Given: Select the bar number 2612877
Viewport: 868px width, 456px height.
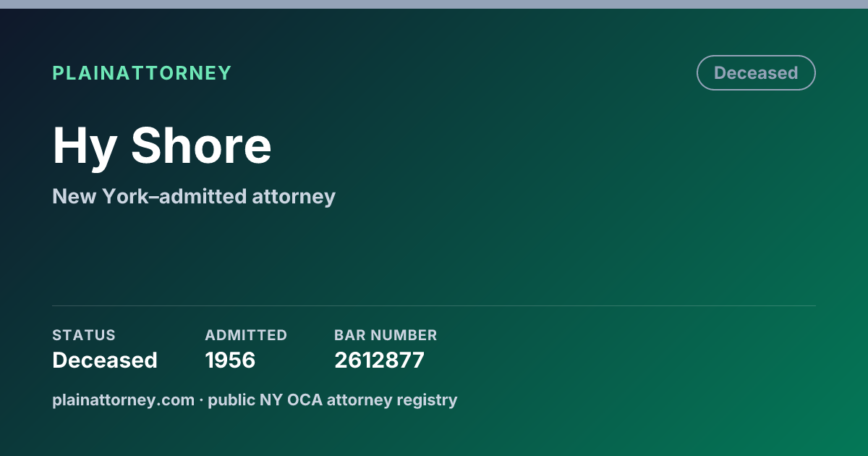Looking at the screenshot, I should [x=379, y=360].
